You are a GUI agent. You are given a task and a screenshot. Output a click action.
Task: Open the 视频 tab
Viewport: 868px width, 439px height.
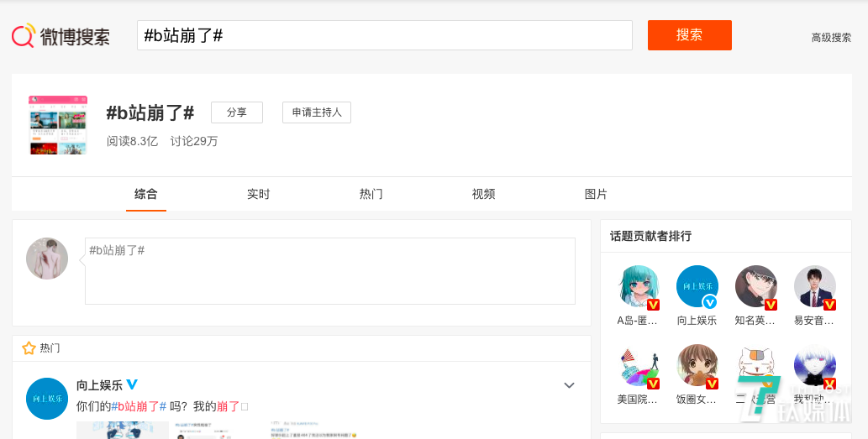tap(483, 194)
